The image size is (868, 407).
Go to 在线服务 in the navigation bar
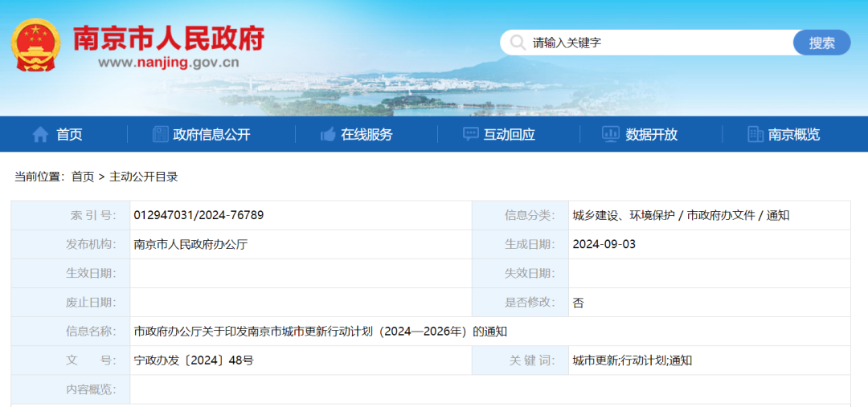click(x=366, y=134)
